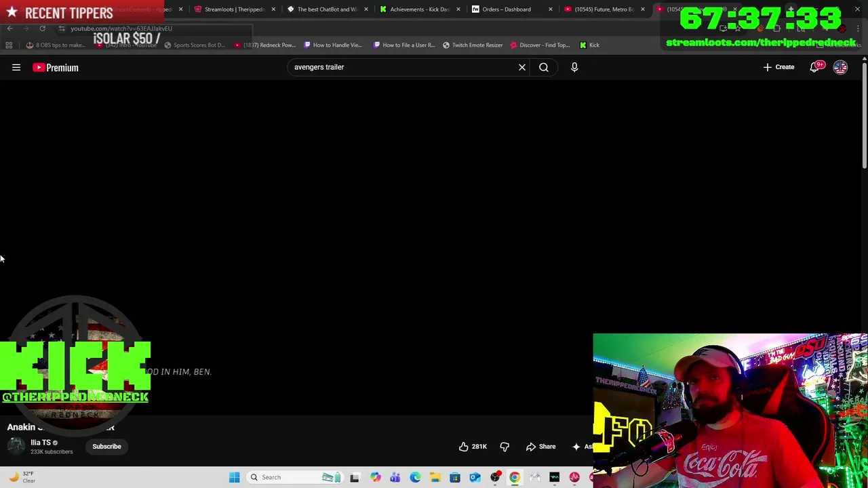Open How to Handle Vie... bookmark
868x488 pixels.
[x=333, y=45]
